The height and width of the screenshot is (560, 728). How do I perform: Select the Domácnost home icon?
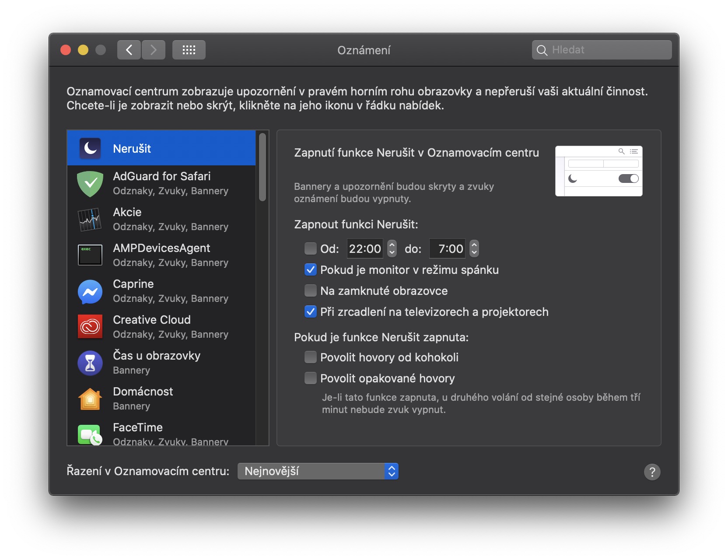[90, 399]
